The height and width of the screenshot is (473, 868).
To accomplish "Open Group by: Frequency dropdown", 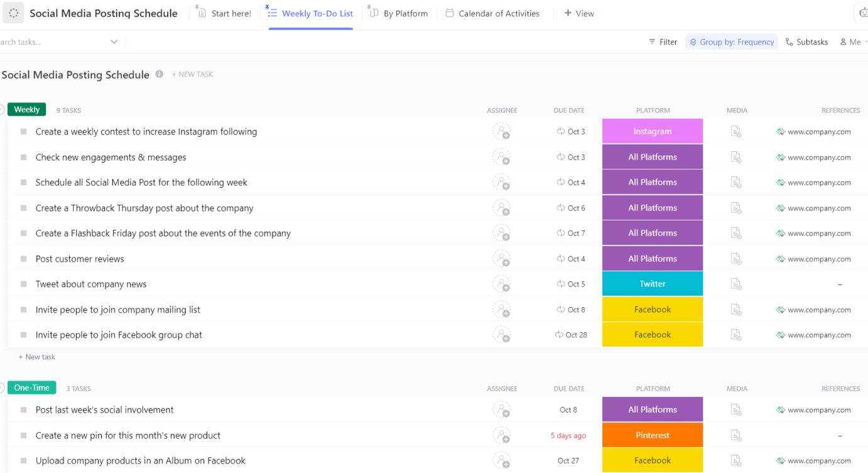I will coord(732,42).
